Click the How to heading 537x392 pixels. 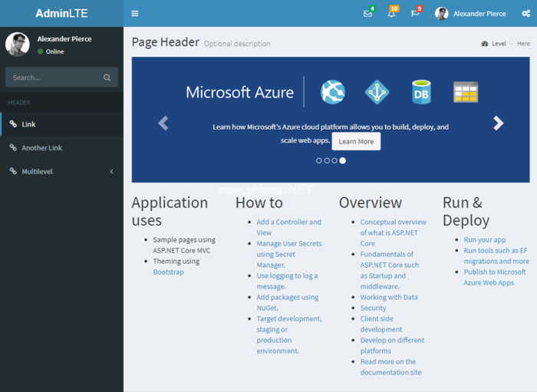click(259, 203)
